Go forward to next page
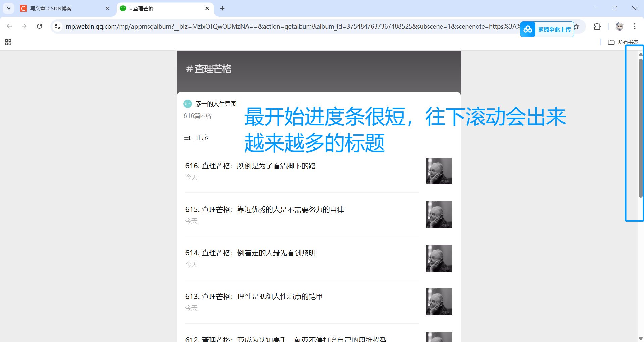The image size is (644, 342). click(x=24, y=26)
